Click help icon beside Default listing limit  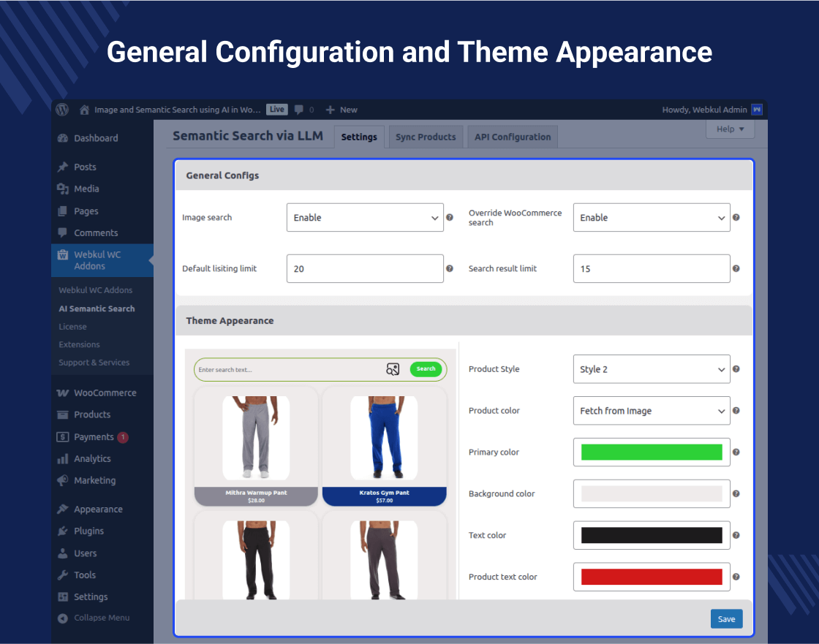449,268
